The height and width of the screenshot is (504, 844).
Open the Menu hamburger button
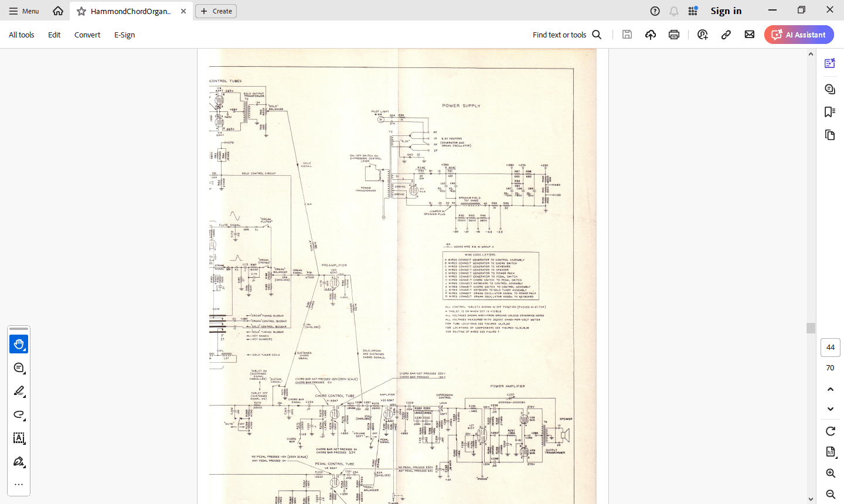tap(24, 11)
